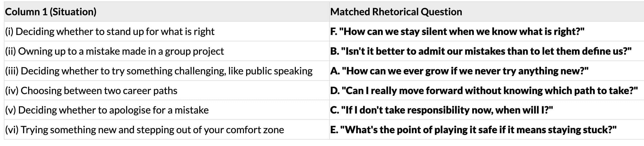Click the bold letter "F." answer label
644x146 pixels.
coord(334,32)
